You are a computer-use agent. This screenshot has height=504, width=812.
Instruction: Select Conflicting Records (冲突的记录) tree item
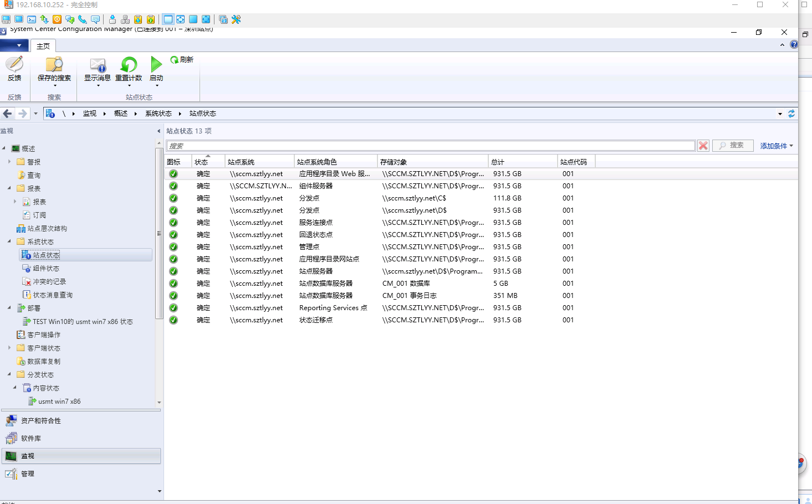44,281
